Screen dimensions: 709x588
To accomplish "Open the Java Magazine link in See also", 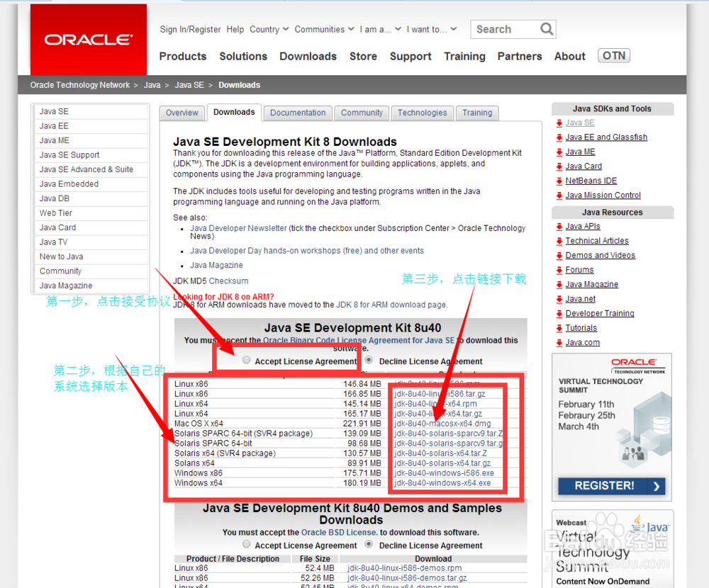I will click(x=216, y=265).
